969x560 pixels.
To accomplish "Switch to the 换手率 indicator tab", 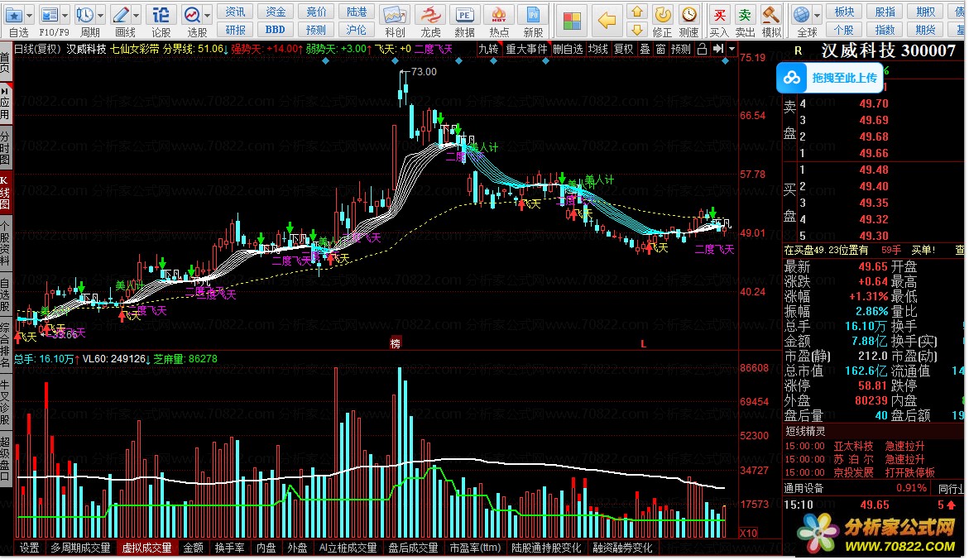I will (x=229, y=548).
